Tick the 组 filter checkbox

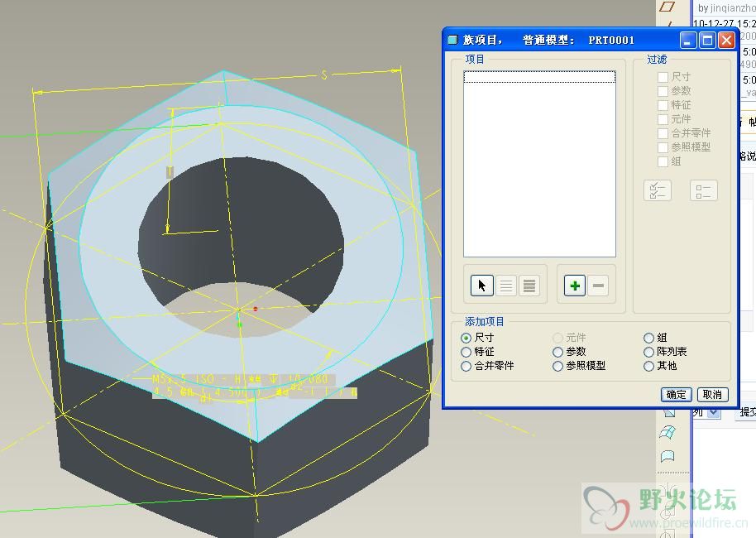pos(663,161)
